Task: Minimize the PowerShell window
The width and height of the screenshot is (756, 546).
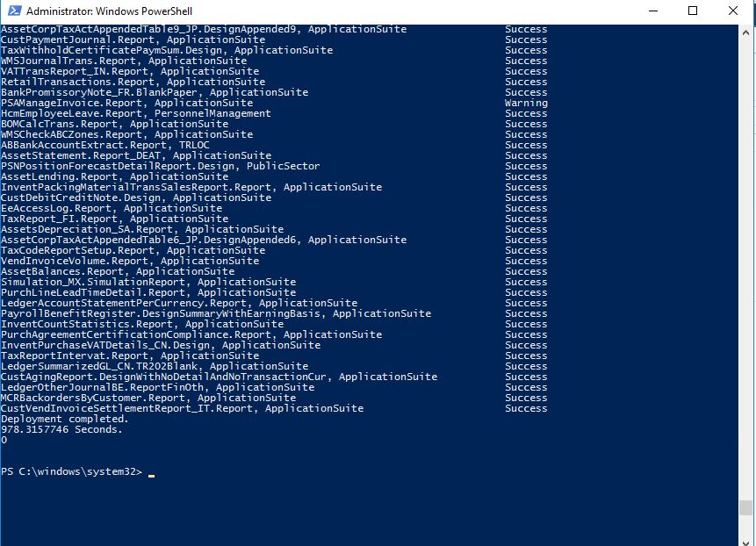Action: [x=653, y=11]
